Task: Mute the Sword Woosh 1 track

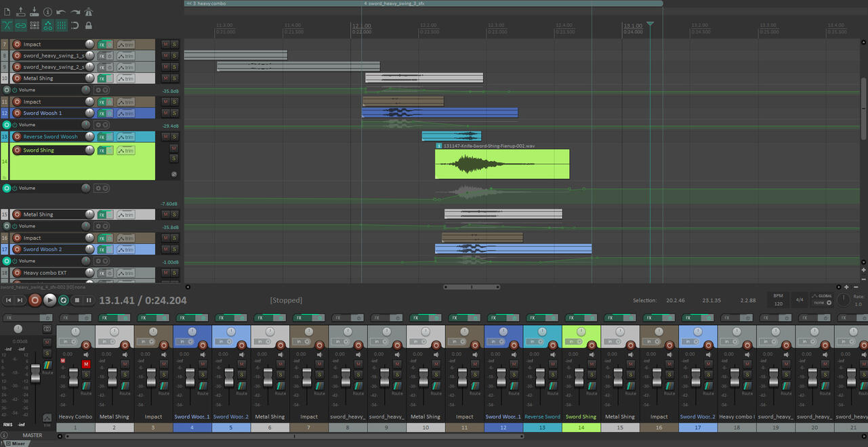Action: click(x=165, y=113)
